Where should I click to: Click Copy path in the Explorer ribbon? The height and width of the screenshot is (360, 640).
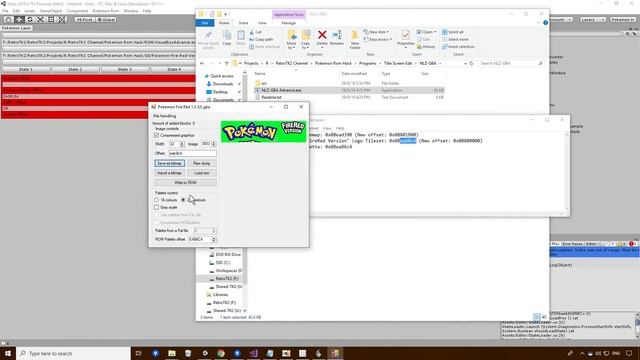261,40
